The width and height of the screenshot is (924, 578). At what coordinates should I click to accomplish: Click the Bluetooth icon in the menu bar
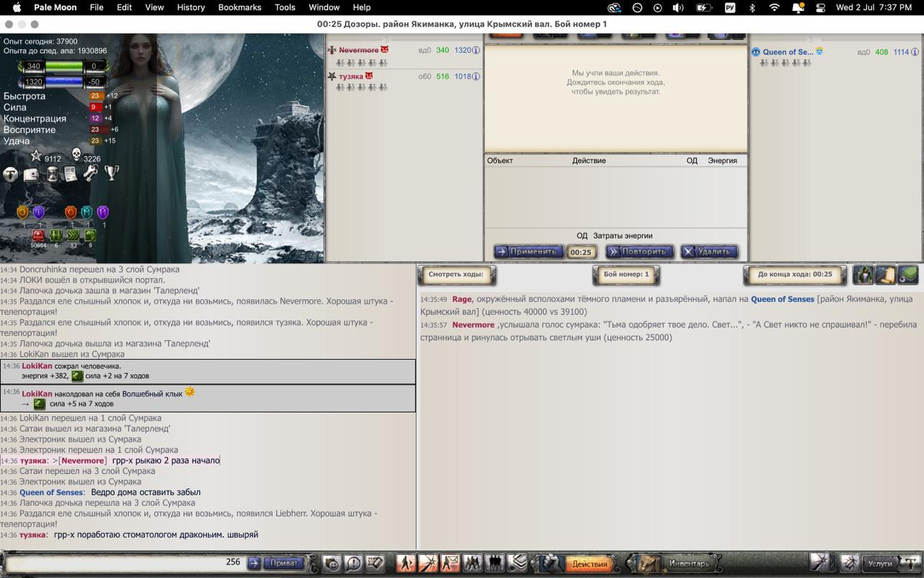pyautogui.click(x=751, y=7)
